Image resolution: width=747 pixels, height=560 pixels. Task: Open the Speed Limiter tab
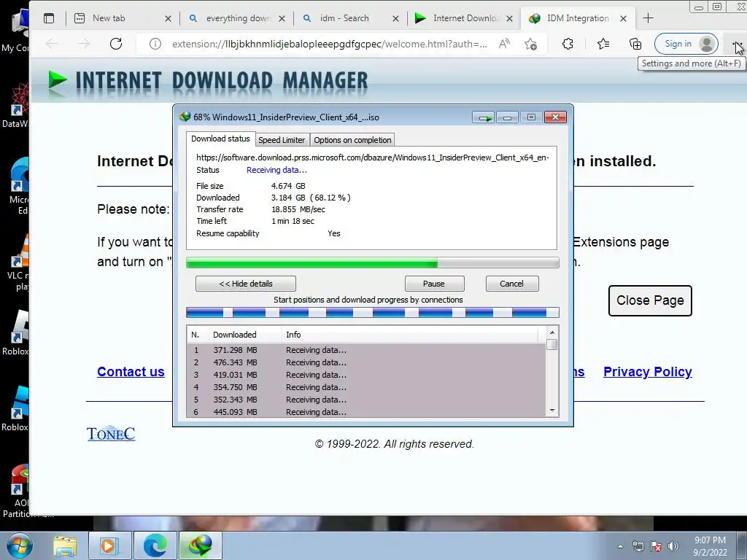pyautogui.click(x=282, y=140)
